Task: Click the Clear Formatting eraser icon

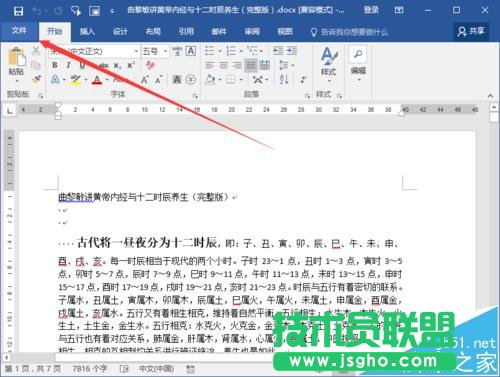Action: 150,65
